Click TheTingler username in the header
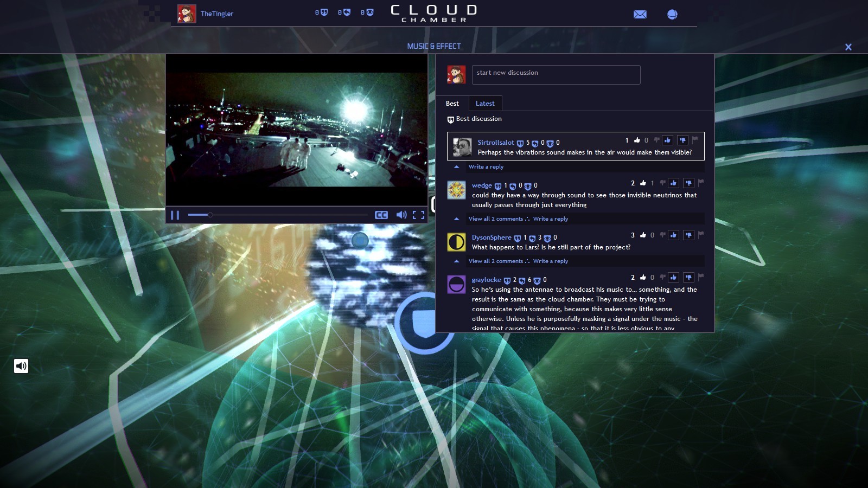Image resolution: width=868 pixels, height=488 pixels. [x=217, y=14]
